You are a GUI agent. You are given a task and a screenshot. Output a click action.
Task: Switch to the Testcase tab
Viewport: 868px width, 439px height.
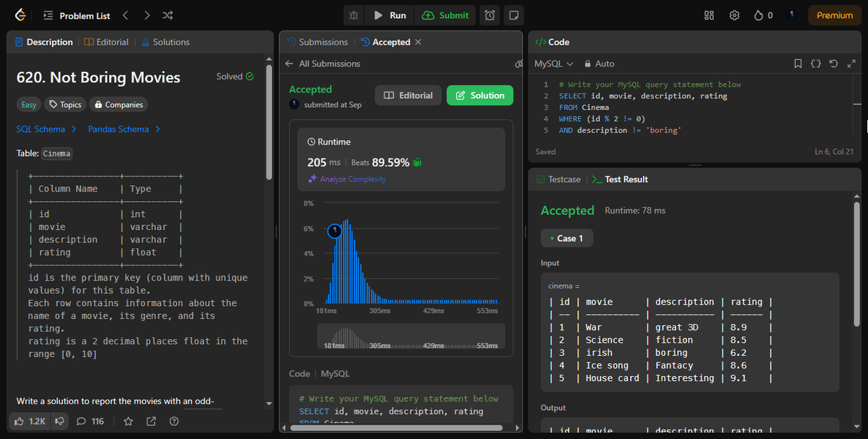(x=558, y=179)
